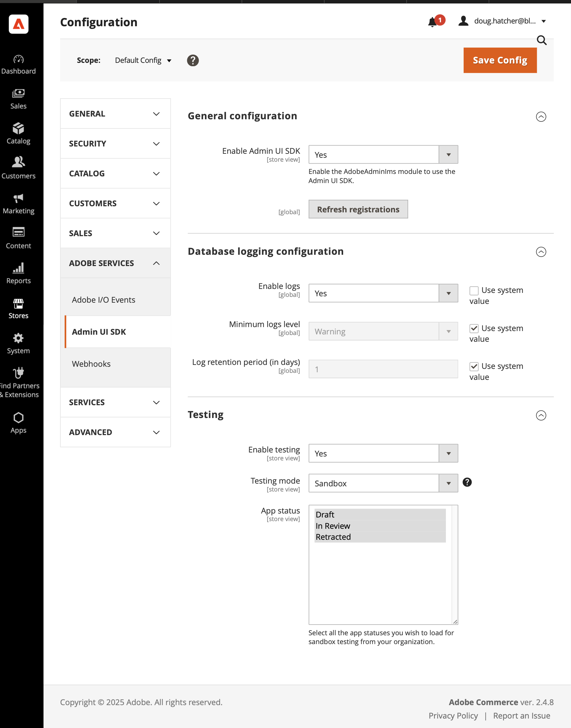
Task: Expand the GENERAL config tab
Action: coord(115,114)
